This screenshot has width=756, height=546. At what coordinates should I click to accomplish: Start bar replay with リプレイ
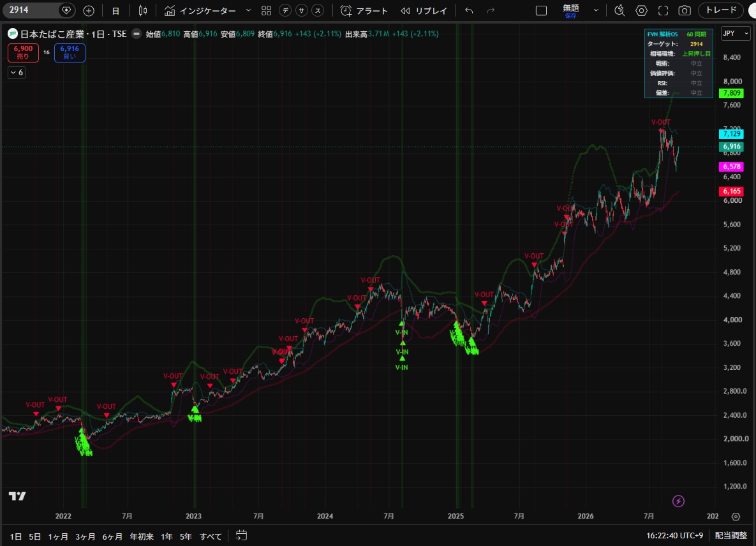coord(424,11)
